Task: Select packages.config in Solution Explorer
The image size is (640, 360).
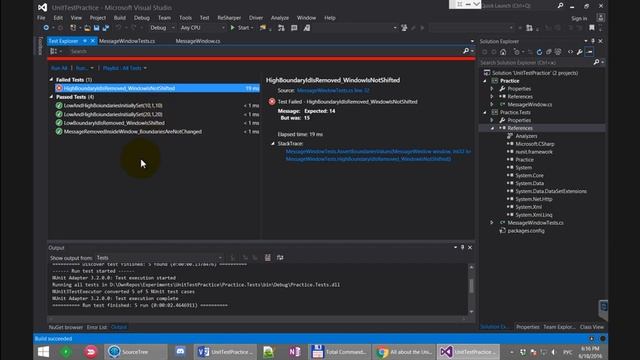Action: [x=526, y=231]
